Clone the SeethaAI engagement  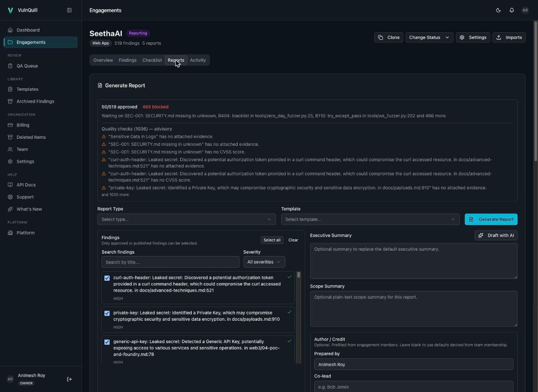click(x=388, y=37)
